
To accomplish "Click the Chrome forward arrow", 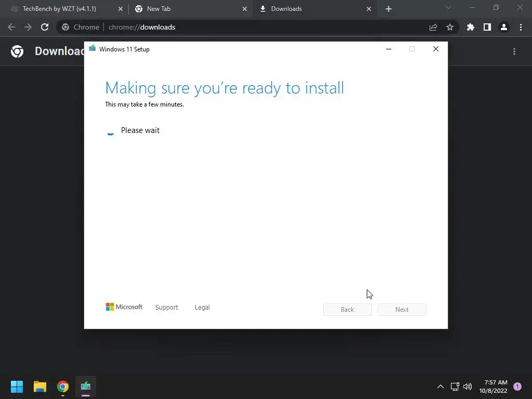I will tap(28, 27).
